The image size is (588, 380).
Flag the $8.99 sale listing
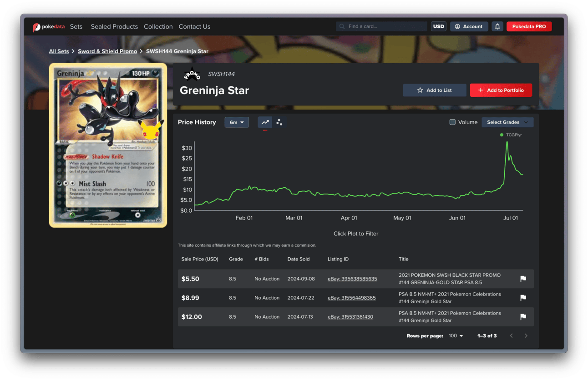pyautogui.click(x=523, y=298)
